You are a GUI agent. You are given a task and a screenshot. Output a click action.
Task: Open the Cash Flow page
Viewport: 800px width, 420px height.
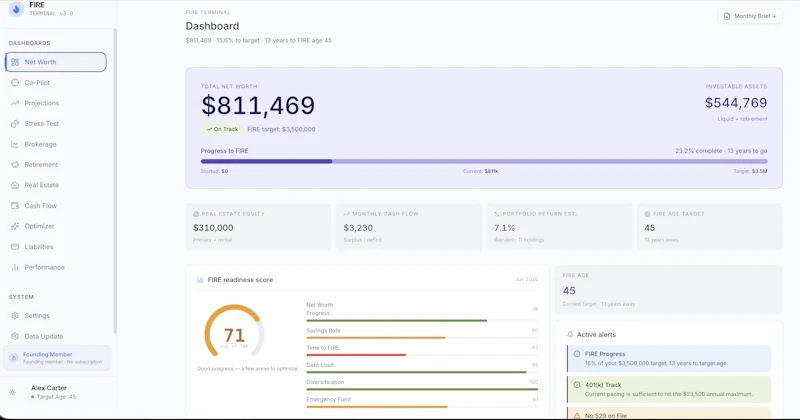(x=56, y=206)
